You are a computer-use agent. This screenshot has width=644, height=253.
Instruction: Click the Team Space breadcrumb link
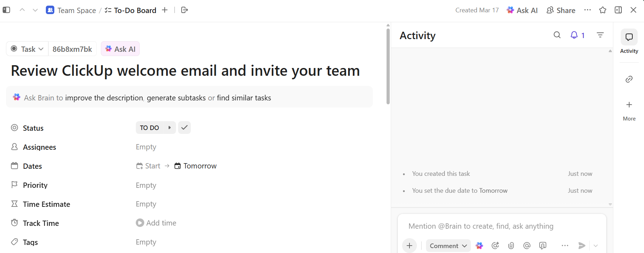(77, 10)
